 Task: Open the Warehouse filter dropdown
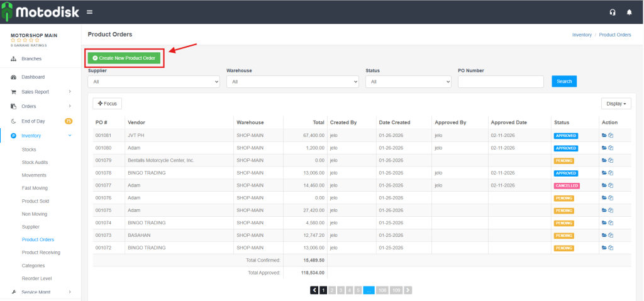(x=292, y=82)
